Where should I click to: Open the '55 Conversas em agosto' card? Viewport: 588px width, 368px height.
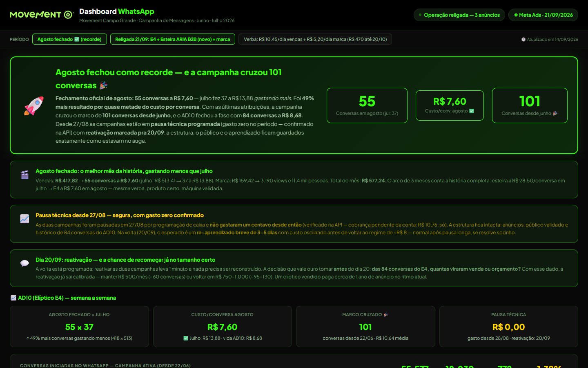[x=367, y=105]
